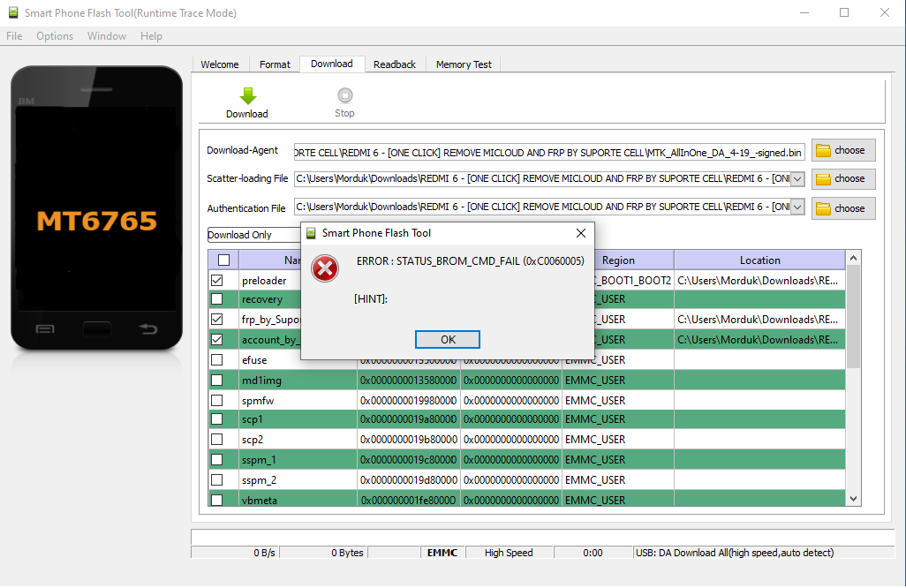Choose Scatter-loading file via folder button

click(x=843, y=179)
